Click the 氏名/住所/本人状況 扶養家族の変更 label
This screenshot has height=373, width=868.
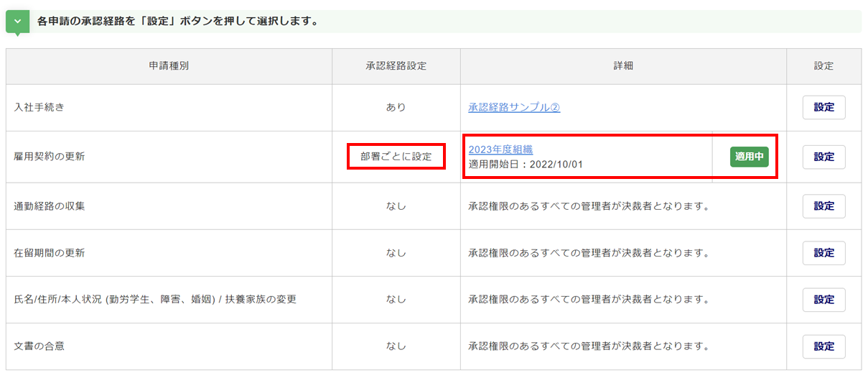tap(155, 300)
